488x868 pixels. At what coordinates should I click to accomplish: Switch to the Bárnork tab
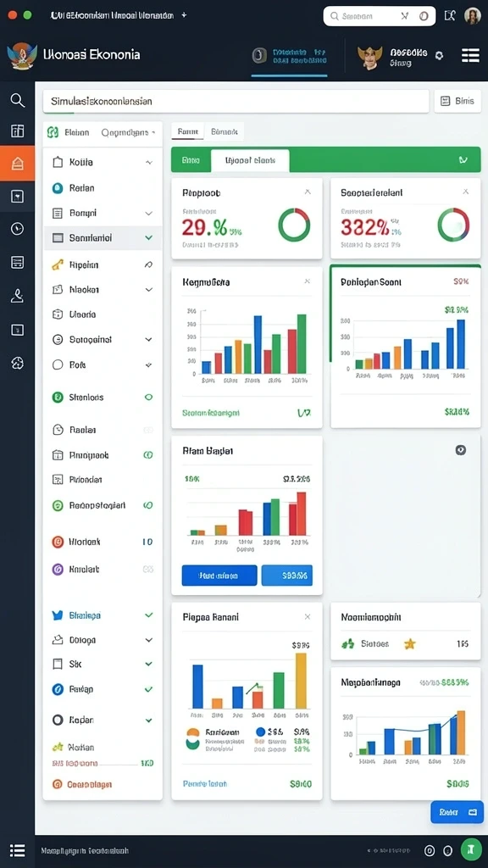point(224,131)
